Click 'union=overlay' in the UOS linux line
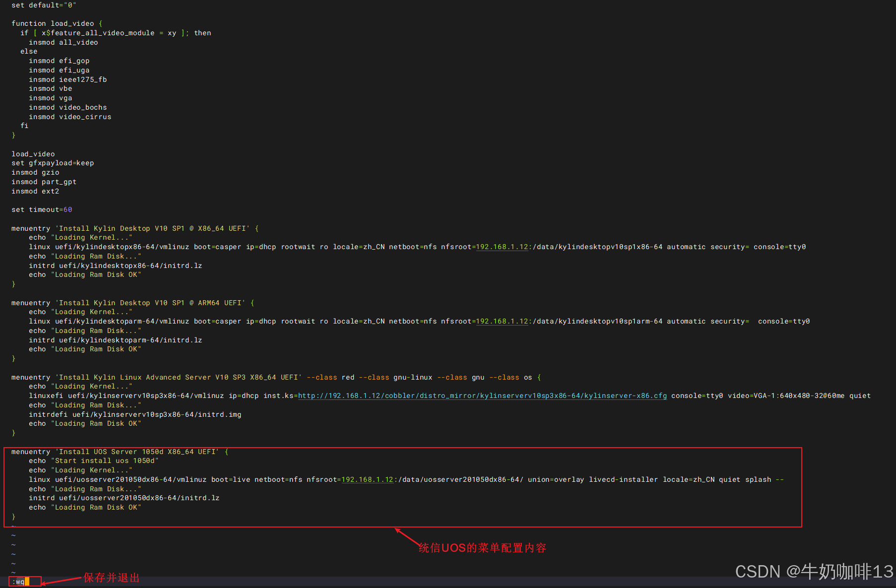 point(556,479)
